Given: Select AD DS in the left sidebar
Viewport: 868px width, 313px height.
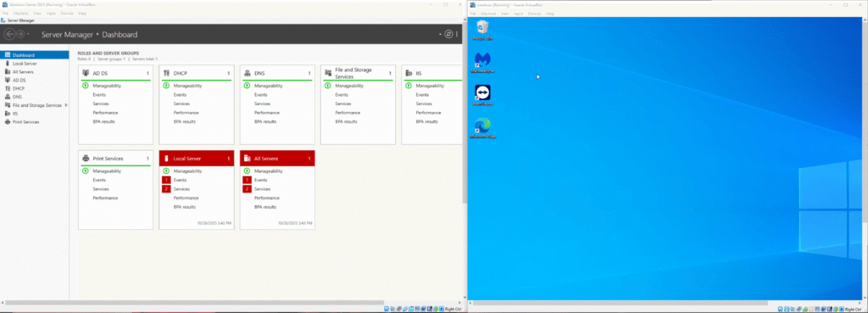Looking at the screenshot, I should (34, 81).
